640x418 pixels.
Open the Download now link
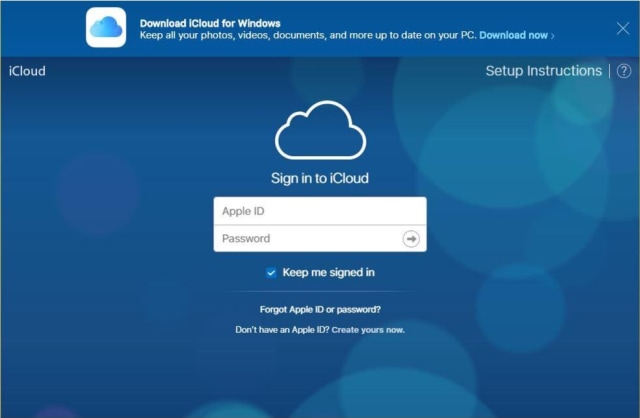[517, 36]
